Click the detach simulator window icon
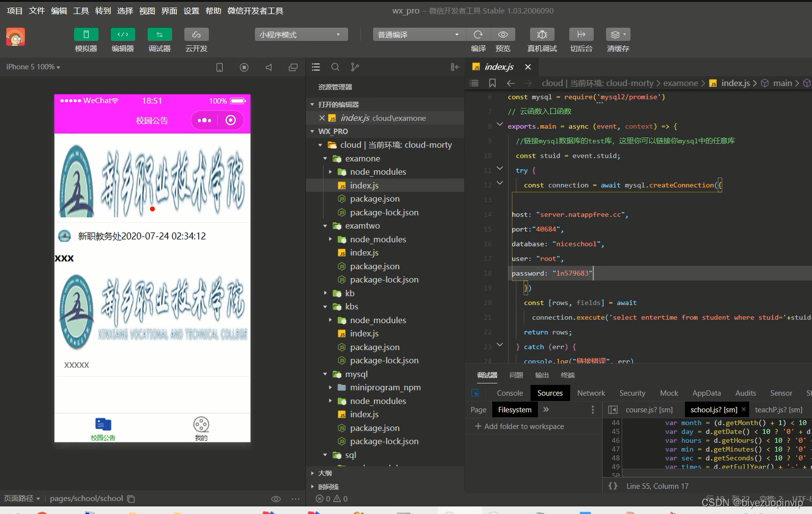Image resolution: width=812 pixels, height=514 pixels. [293, 67]
